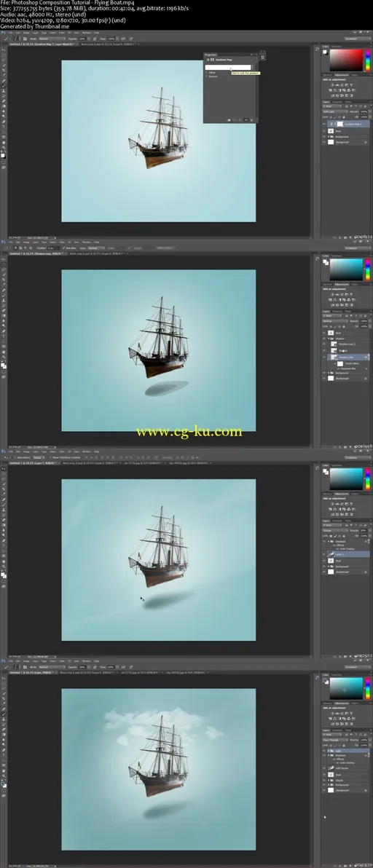Toggle Gaussian Blur filter visibility in the second frame
373x868 pixels.
pyautogui.click(x=339, y=368)
